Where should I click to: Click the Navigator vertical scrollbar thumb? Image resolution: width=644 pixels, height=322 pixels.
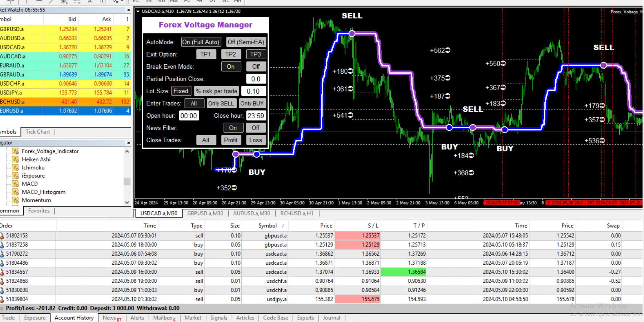127,181
